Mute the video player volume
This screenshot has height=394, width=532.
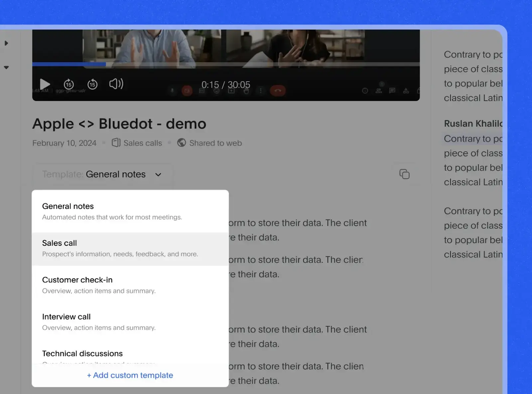tap(116, 84)
